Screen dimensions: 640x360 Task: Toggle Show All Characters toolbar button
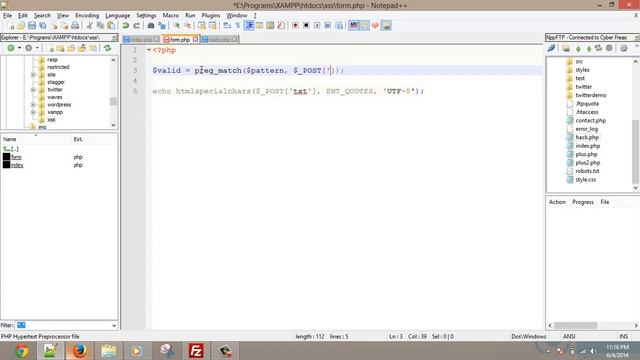pyautogui.click(x=238, y=26)
